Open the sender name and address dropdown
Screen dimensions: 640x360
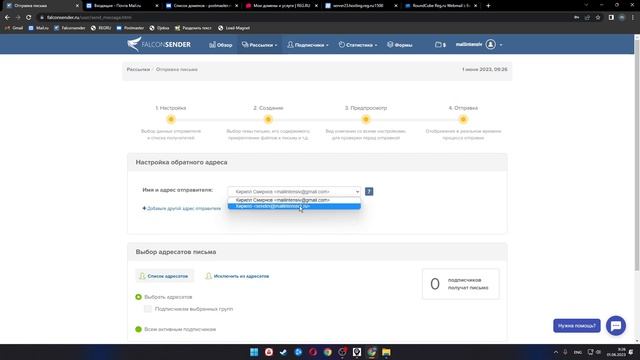click(294, 191)
